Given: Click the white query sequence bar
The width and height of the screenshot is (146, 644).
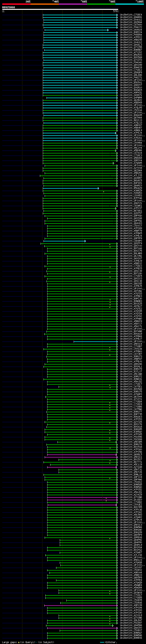Looking at the screenshot, I should (x=60, y=9).
